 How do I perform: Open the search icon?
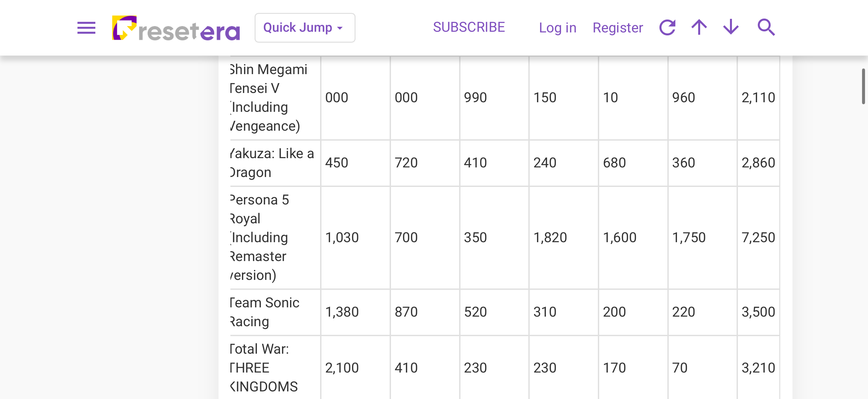point(766,27)
